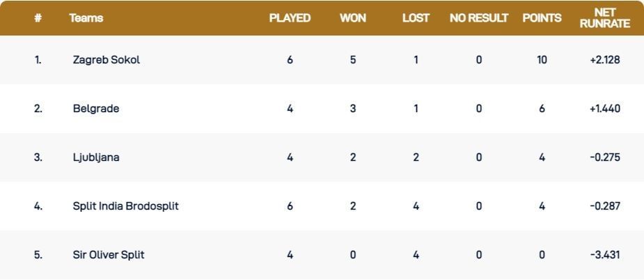
Task: Click Zagreb Sokol's 10 points value
Action: point(542,60)
